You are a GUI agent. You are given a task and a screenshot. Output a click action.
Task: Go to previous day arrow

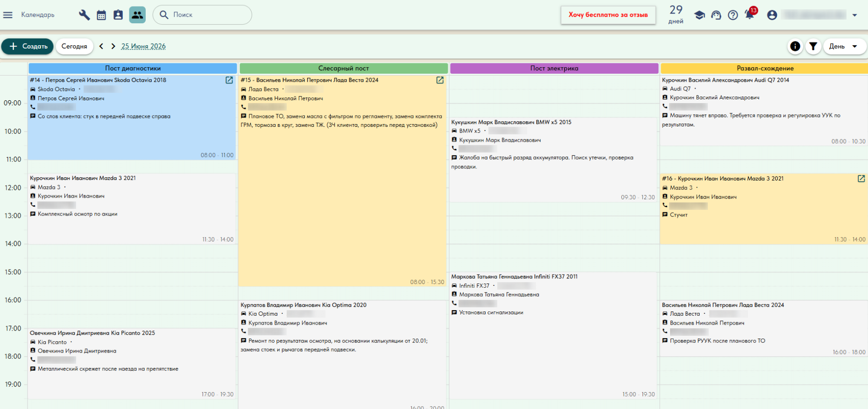101,46
